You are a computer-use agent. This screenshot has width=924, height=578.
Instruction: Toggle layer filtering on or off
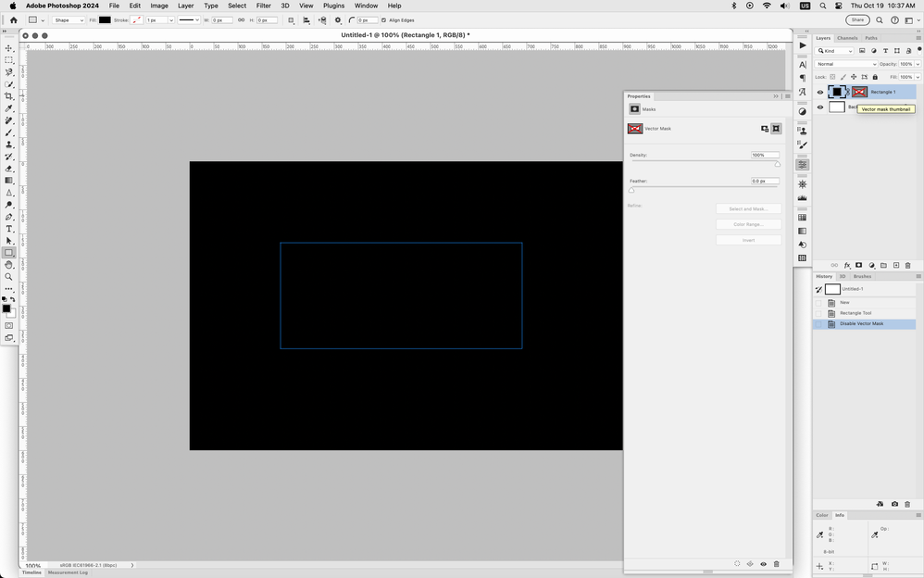pos(918,50)
